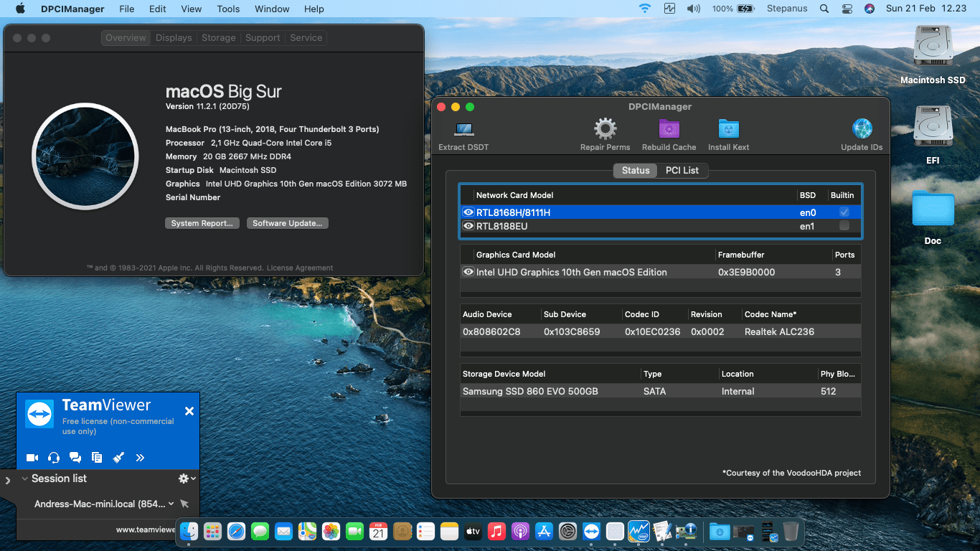Expand the Andress-Mac-mini.local session dropdown

(x=171, y=504)
